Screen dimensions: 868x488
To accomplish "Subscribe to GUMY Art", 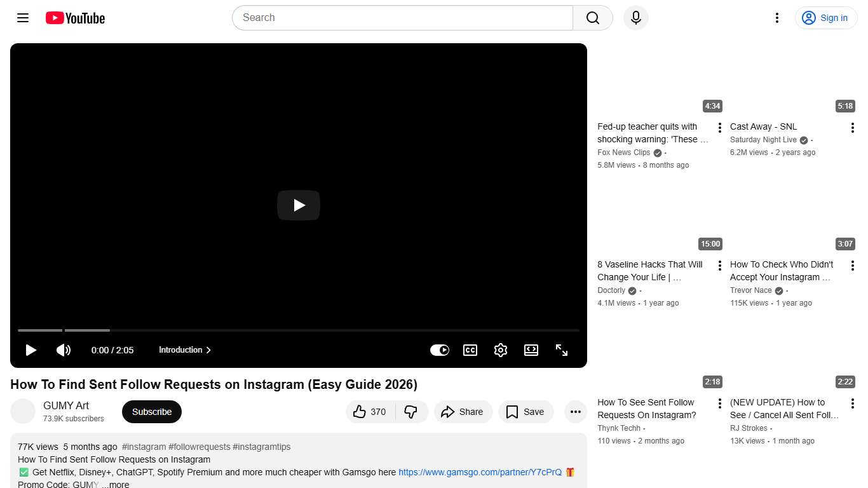I will tap(151, 412).
